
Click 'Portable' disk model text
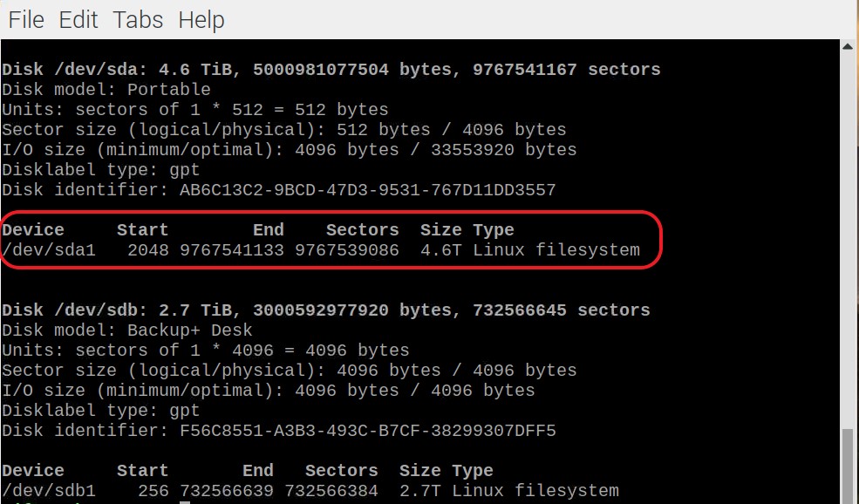tap(168, 90)
